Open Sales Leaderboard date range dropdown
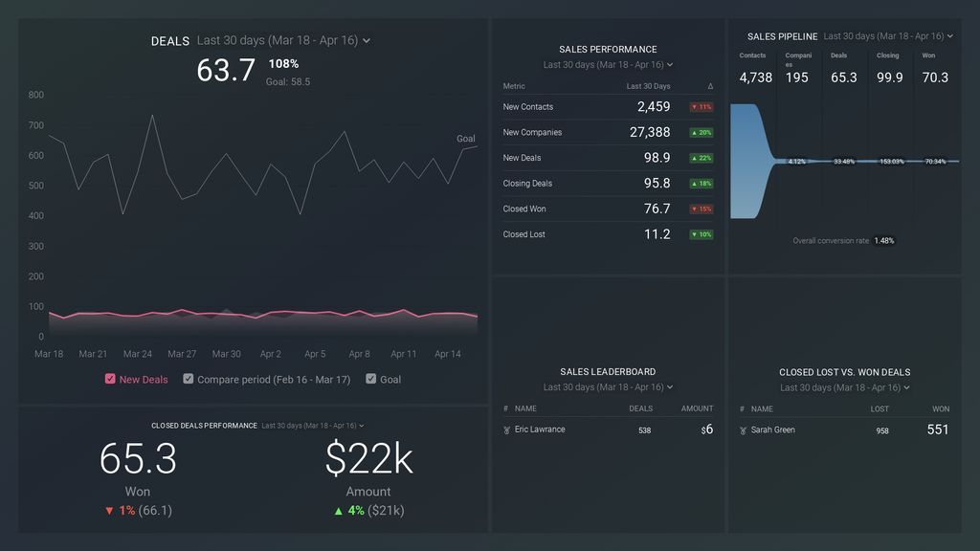This screenshot has width=980, height=551. [608, 387]
